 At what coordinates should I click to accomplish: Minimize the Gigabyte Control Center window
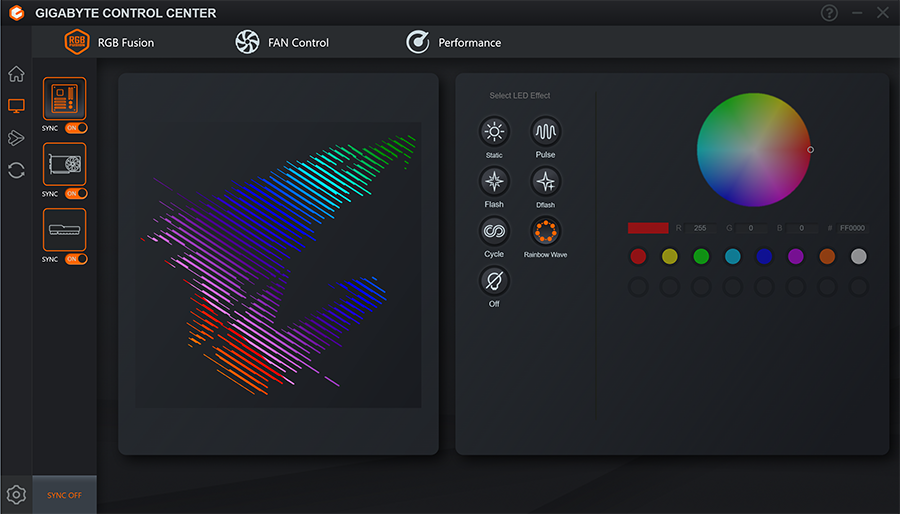coord(857,13)
